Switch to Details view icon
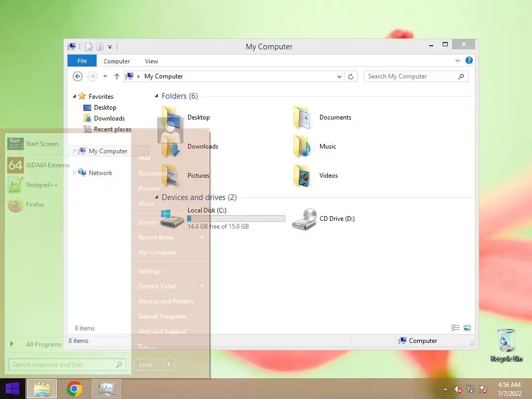This screenshot has width=532, height=399. [455, 328]
